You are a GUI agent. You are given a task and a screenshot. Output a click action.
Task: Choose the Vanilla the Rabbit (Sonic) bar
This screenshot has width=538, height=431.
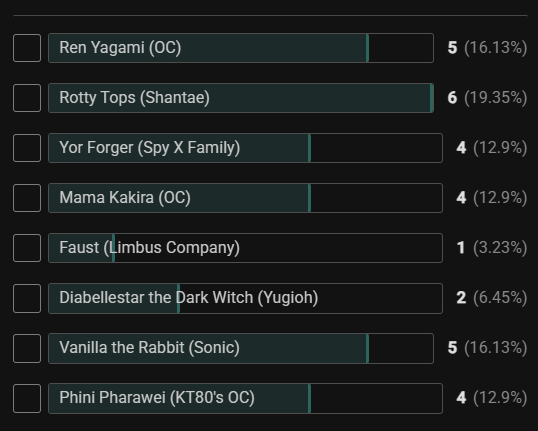click(241, 348)
